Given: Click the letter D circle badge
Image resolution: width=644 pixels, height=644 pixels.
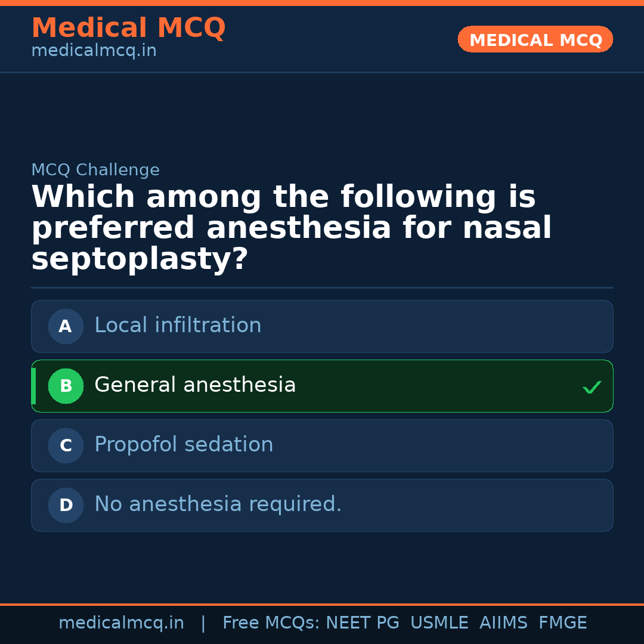Looking at the screenshot, I should [x=66, y=505].
